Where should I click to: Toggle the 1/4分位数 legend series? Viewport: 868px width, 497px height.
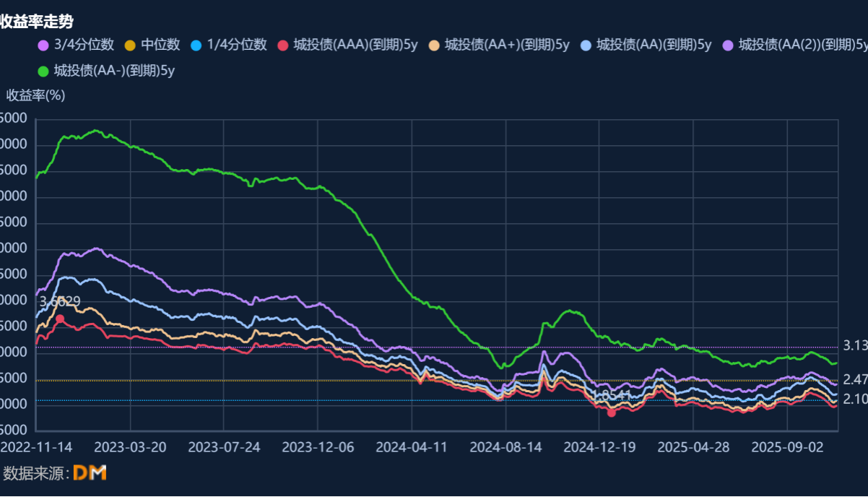click(228, 45)
